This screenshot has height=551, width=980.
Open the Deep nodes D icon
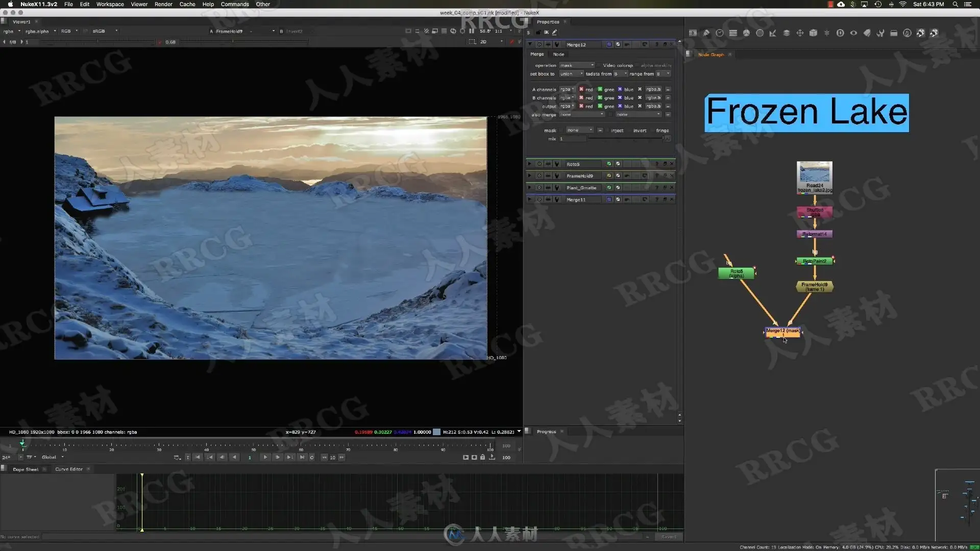840,33
